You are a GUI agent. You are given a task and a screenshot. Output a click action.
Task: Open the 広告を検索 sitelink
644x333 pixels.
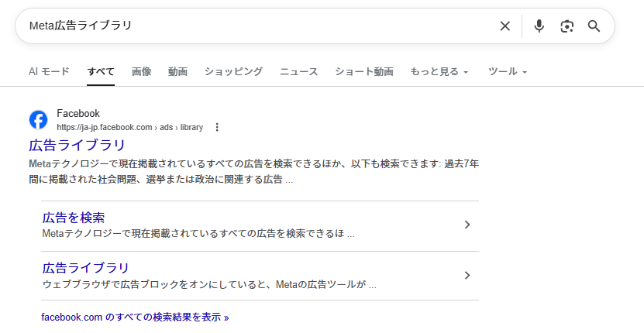pos(74,218)
